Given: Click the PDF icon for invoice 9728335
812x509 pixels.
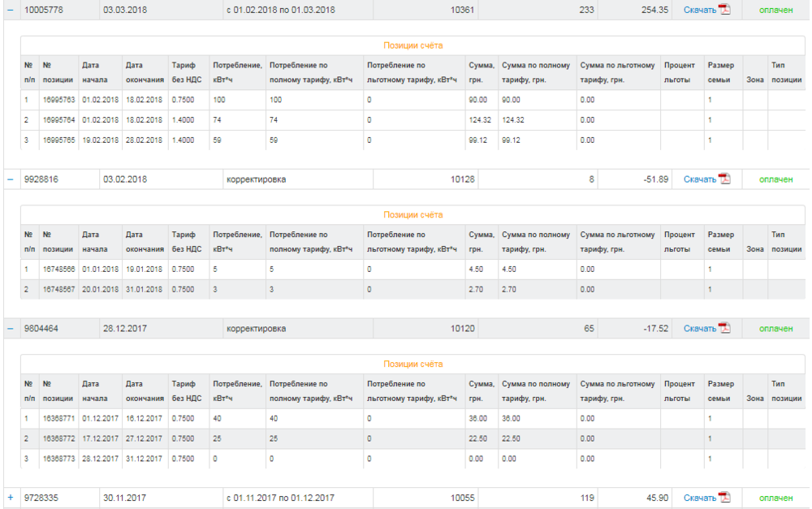Looking at the screenshot, I should (724, 498).
